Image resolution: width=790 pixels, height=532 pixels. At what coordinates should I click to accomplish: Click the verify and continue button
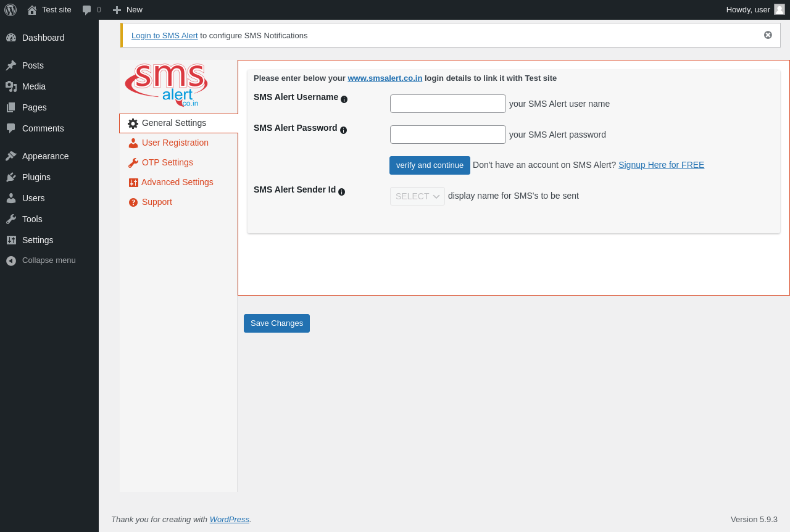430,165
